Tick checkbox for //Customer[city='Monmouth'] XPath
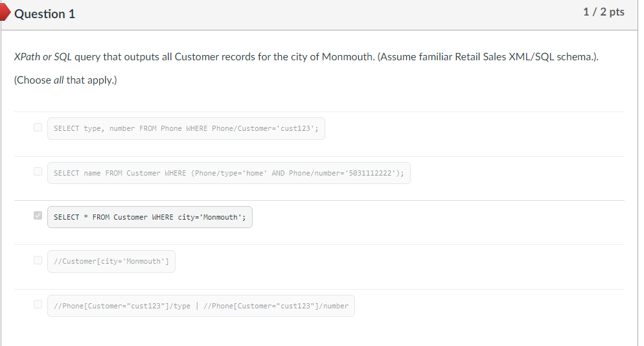The image size is (644, 346). 38,260
